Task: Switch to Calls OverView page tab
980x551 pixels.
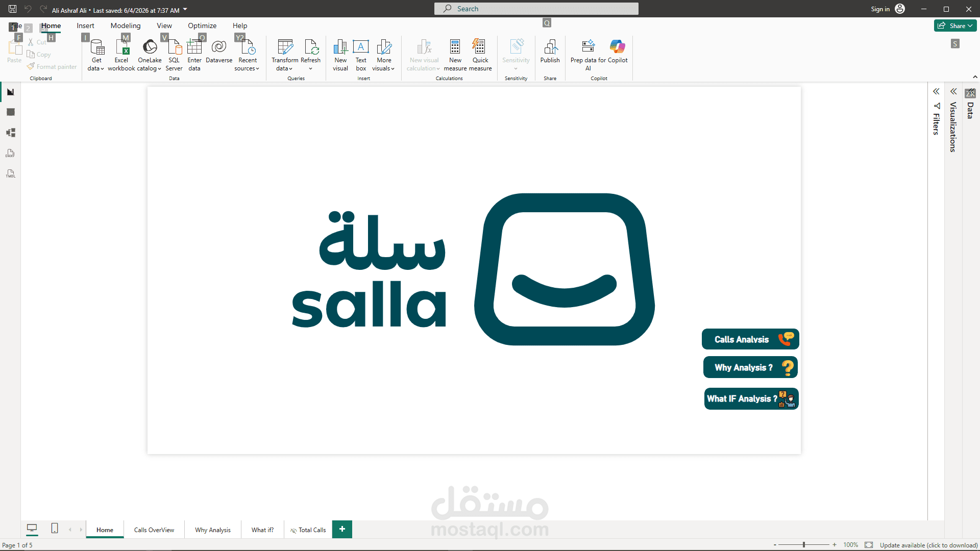Action: coord(154,530)
